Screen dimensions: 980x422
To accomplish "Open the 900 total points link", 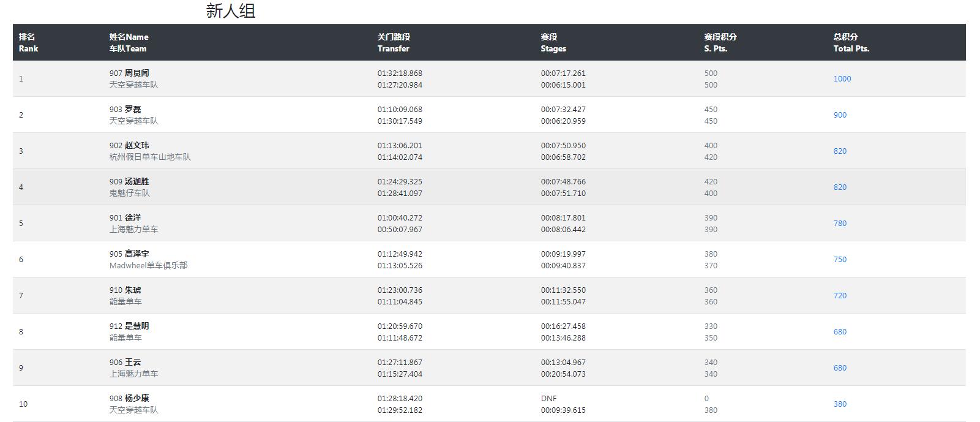I will (x=840, y=115).
